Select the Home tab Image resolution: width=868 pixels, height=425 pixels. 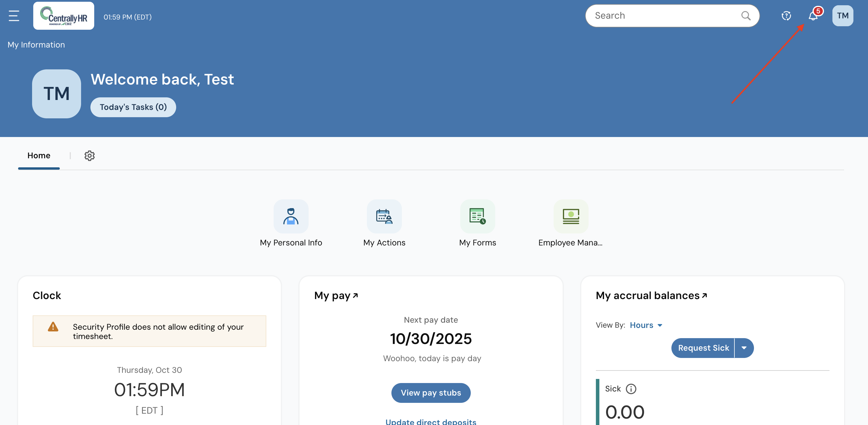click(x=39, y=156)
